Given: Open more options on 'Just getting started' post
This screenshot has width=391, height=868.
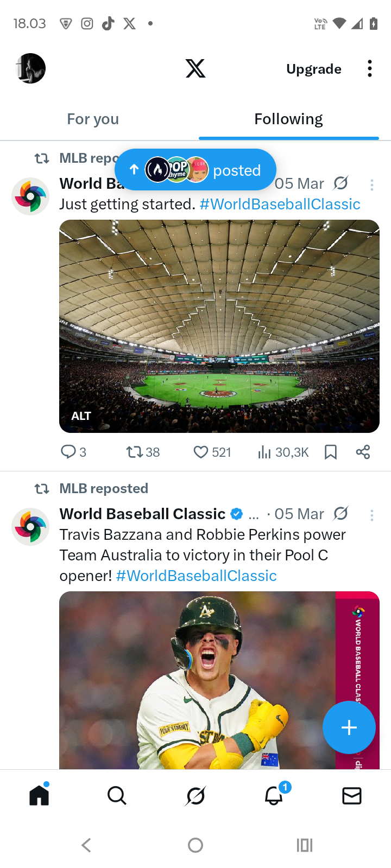Looking at the screenshot, I should point(372,185).
